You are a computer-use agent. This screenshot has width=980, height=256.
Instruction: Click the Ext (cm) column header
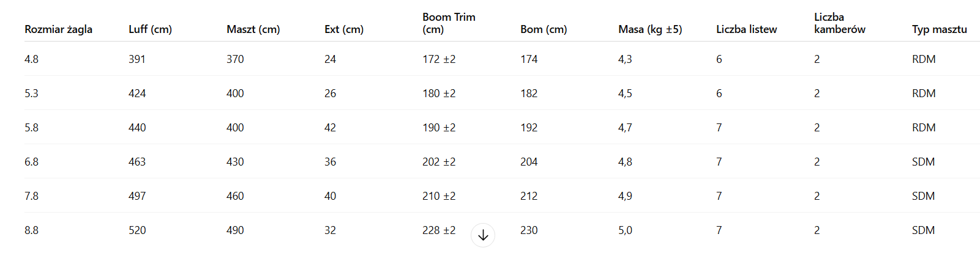343,29
